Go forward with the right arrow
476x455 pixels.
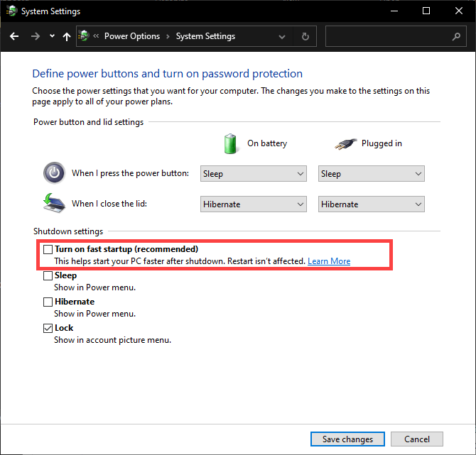point(36,36)
